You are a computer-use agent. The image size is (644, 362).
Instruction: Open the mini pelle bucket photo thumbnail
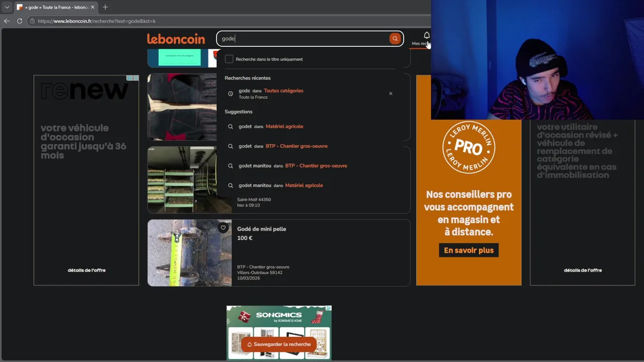tap(190, 253)
